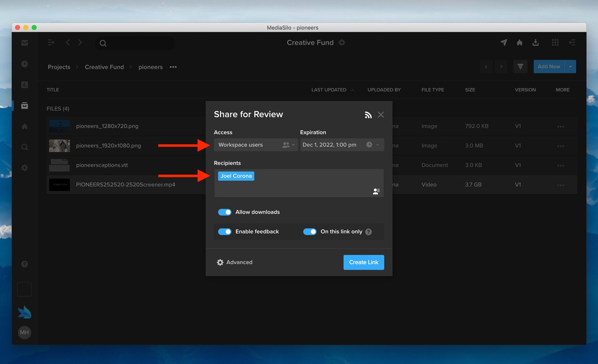Screen dimensions: 598x364
Task: Open the grid apps icon
Action: pyautogui.click(x=555, y=42)
